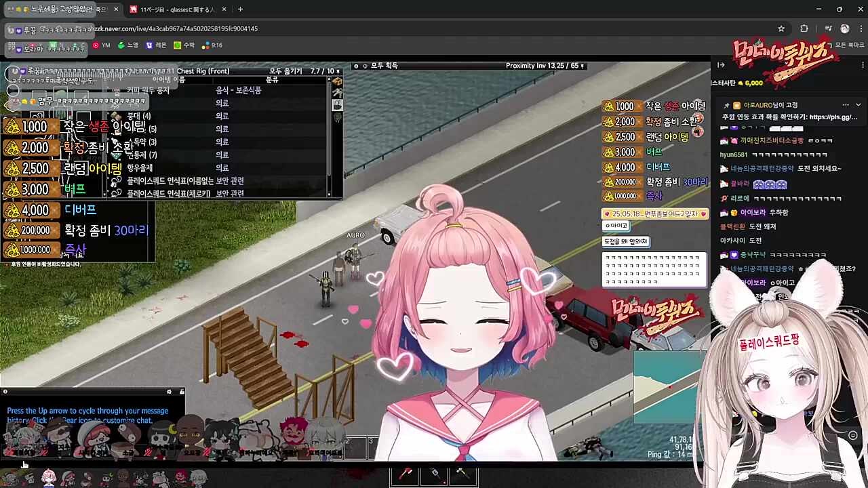The height and width of the screenshot is (488, 868).
Task: Click 모두 옮기기 in Chest Rig panel
Action: click(x=285, y=71)
